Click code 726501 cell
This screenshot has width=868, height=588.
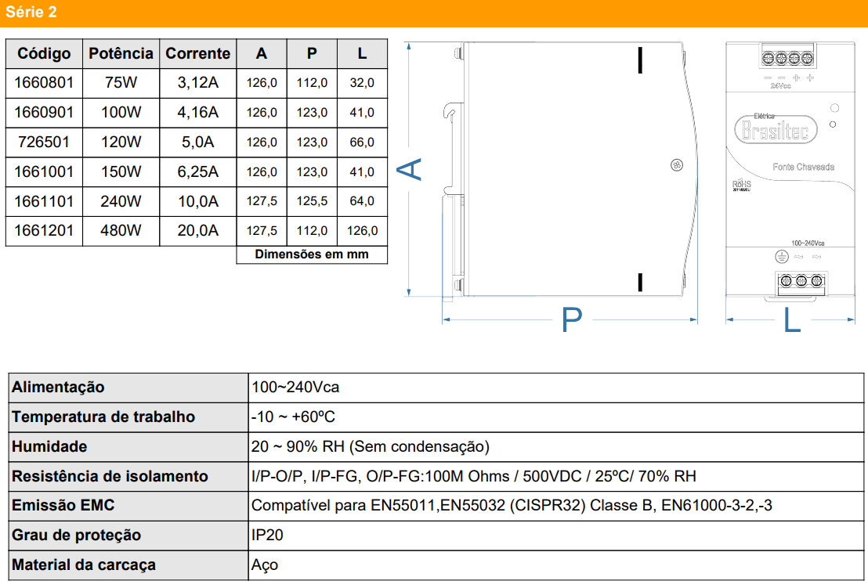(45, 142)
